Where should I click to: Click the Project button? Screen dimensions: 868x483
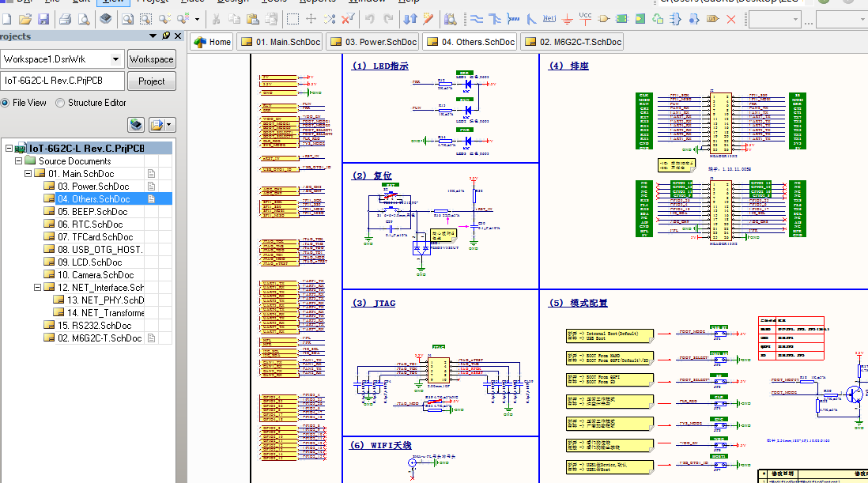click(152, 81)
